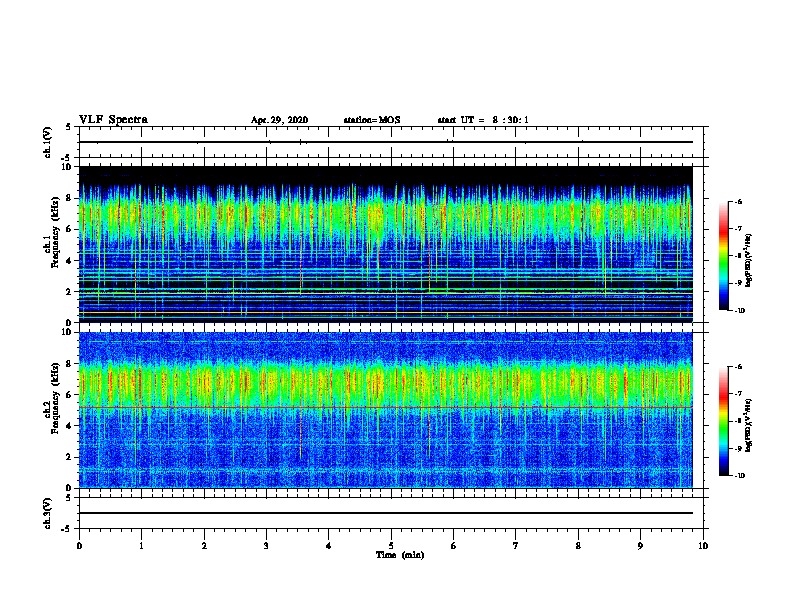Click the ch.2 frequency tick label "6"
Screen dimensions: 792x612
71,395
